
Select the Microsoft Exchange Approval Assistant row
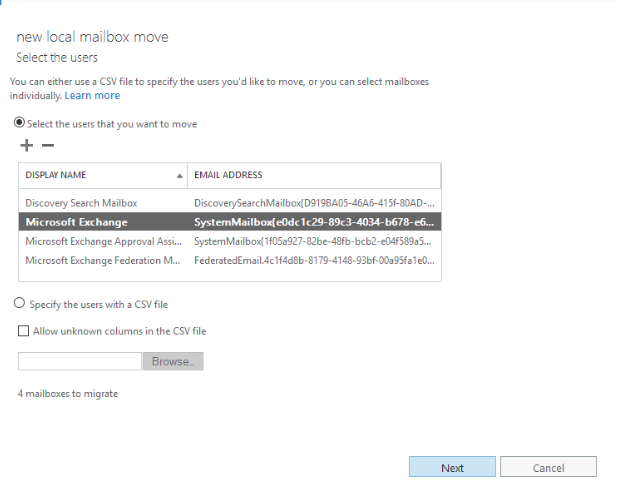click(230, 241)
